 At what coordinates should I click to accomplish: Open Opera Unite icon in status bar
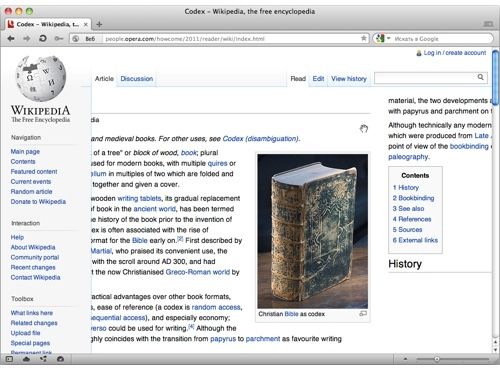point(43,359)
